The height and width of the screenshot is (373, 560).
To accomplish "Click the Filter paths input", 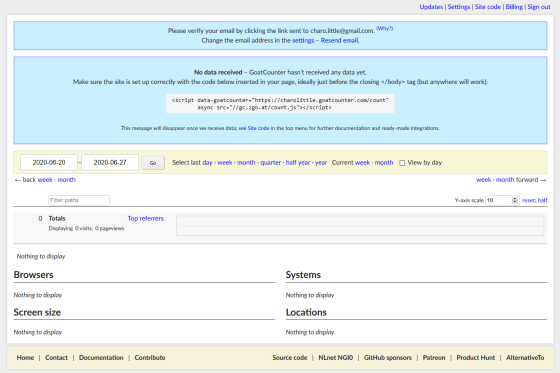I will 79,200.
